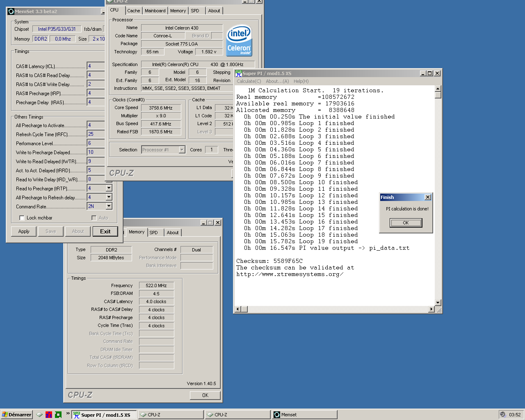525x420 pixels.
Task: Switch to About tab in top CPU-Z
Action: pyautogui.click(x=214, y=11)
